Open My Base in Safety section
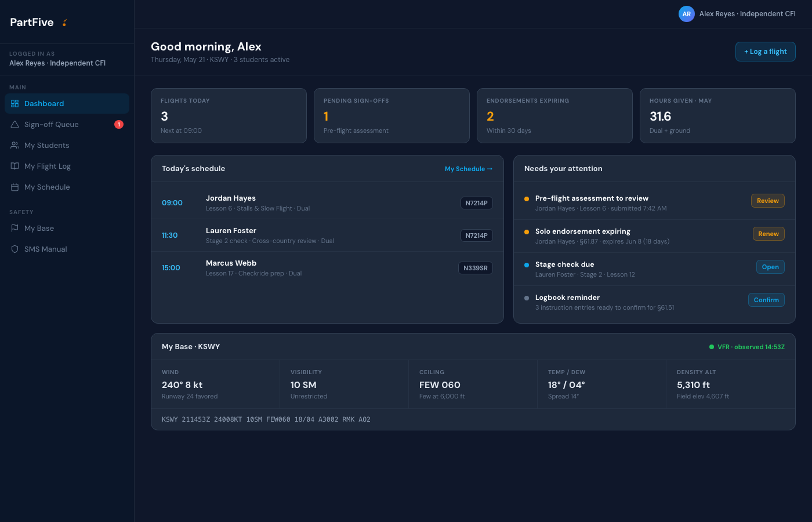This screenshot has width=812, height=522. click(x=67, y=229)
